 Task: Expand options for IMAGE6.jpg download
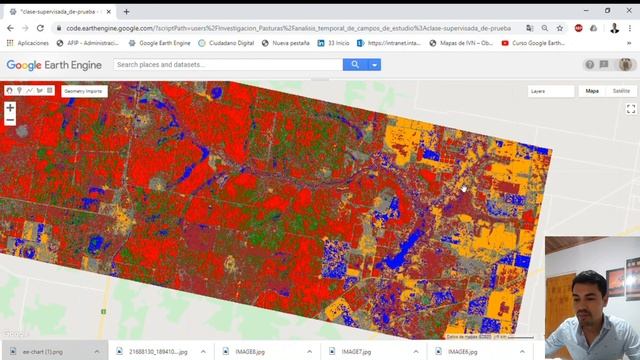click(522, 351)
